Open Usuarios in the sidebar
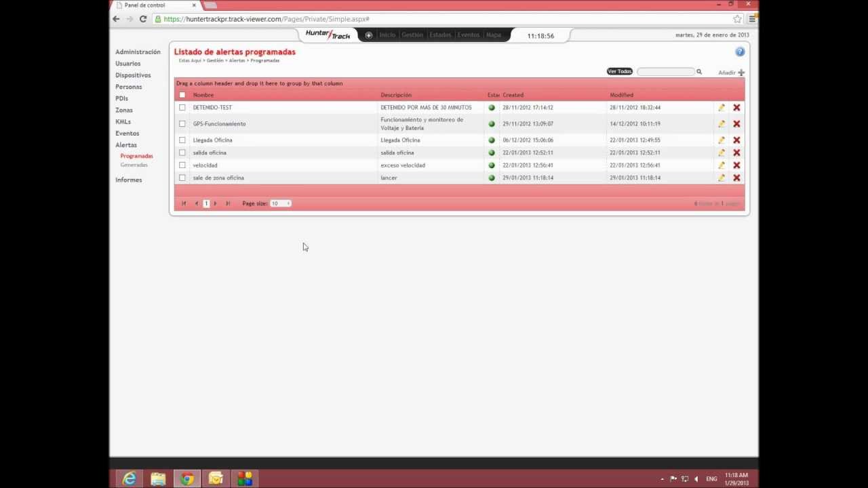 pos(128,64)
